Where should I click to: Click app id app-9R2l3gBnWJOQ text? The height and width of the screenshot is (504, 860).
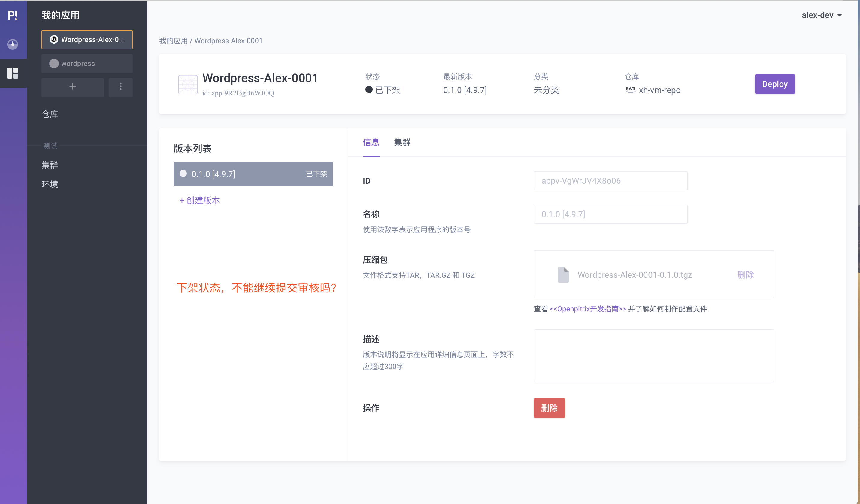point(238,93)
